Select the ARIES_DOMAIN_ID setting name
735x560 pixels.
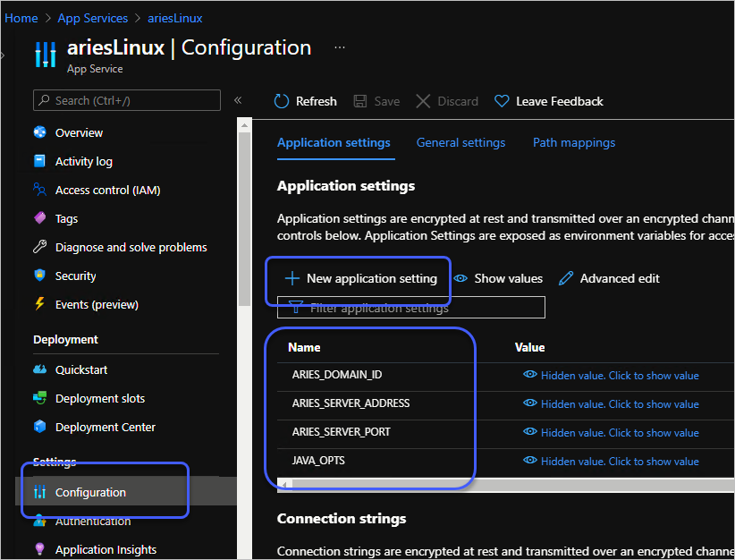pos(337,374)
